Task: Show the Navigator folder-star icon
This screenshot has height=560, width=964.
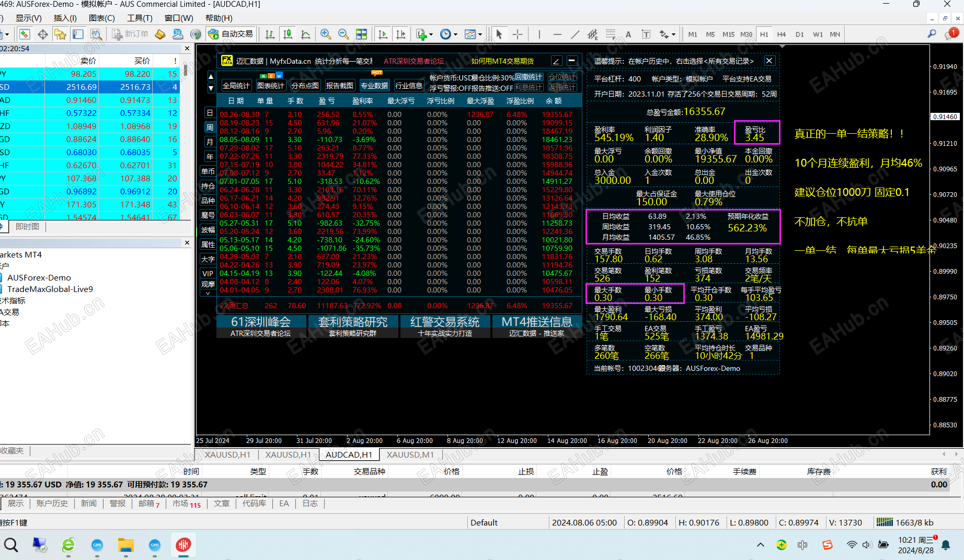Action: coord(61,34)
